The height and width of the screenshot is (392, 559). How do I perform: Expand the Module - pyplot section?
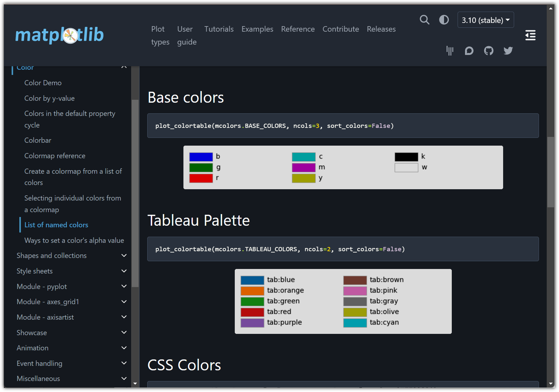124,286
